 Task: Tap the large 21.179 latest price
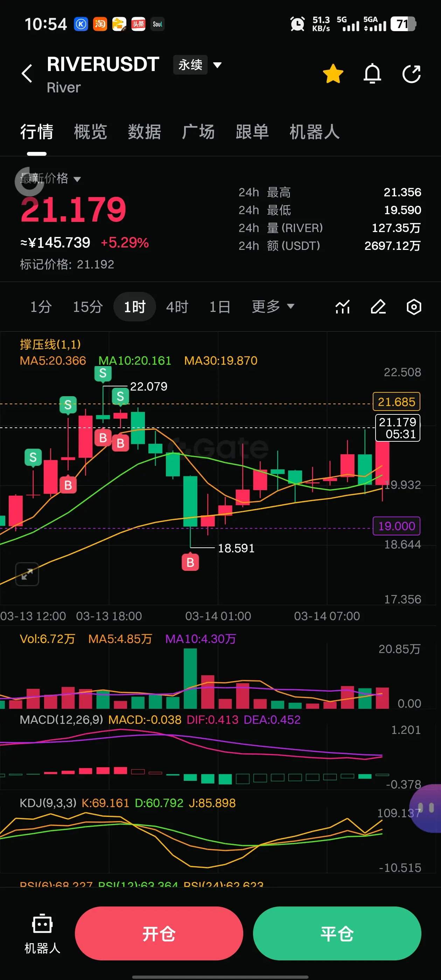point(73,209)
